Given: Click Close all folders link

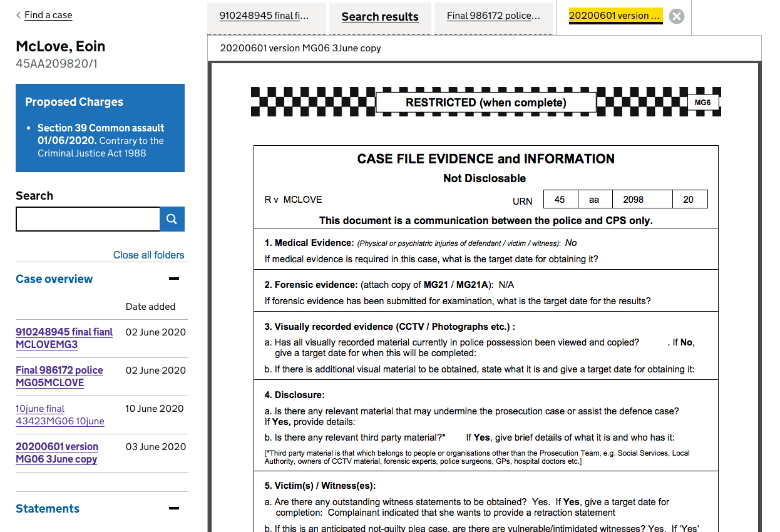Looking at the screenshot, I should click(148, 255).
